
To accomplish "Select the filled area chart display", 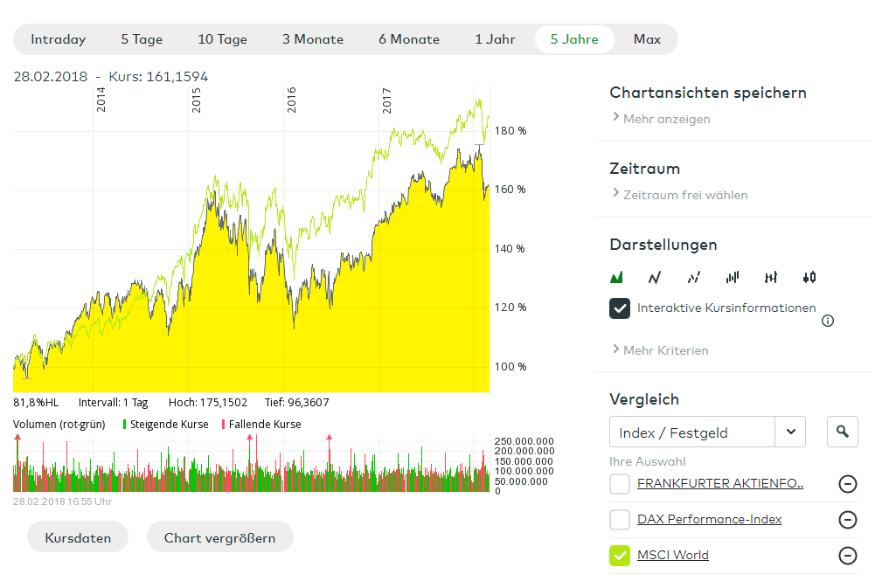I will [x=617, y=278].
